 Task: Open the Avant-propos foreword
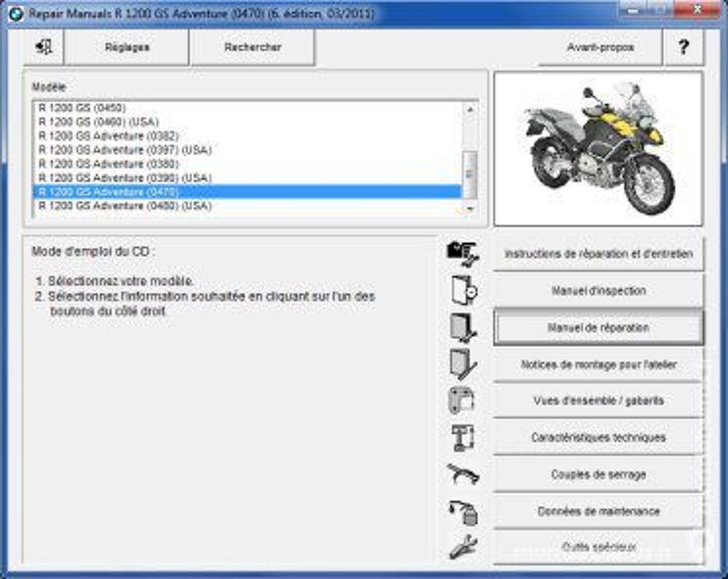pyautogui.click(x=600, y=47)
